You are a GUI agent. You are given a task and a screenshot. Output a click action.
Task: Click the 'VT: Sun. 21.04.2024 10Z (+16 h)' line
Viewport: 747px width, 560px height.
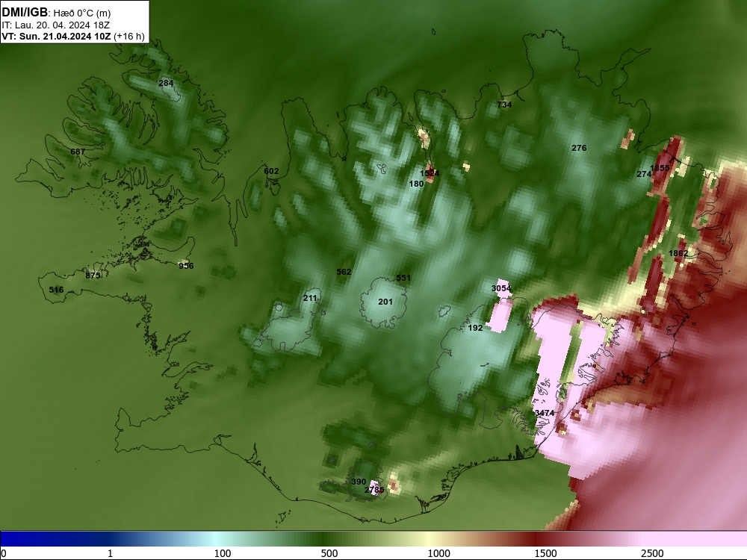(73, 36)
